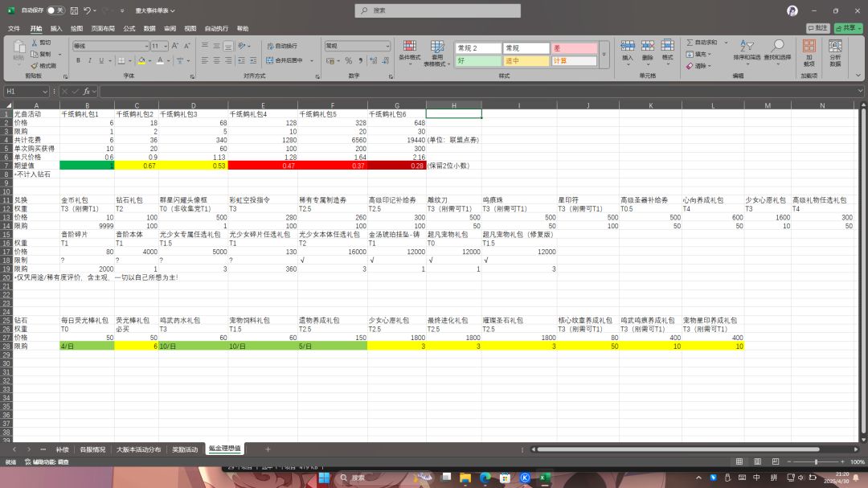The height and width of the screenshot is (488, 868).
Task: Click the search box in title bar
Action: pyautogui.click(x=437, y=10)
